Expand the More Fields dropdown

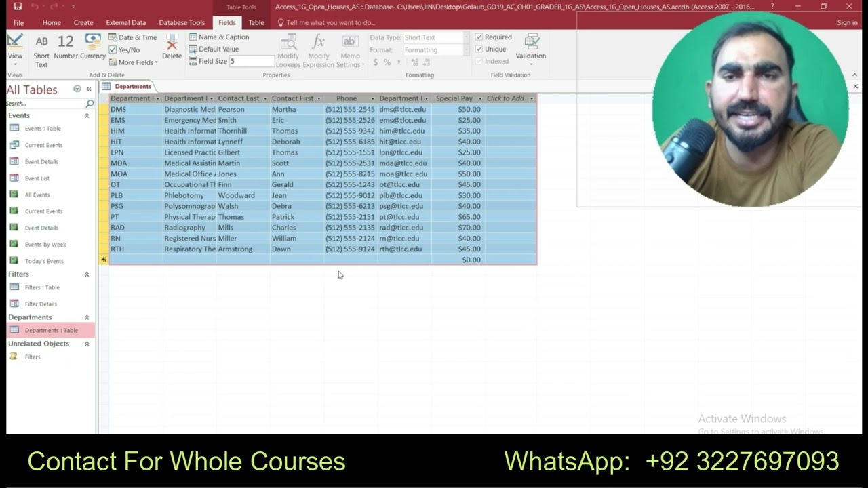click(x=134, y=62)
